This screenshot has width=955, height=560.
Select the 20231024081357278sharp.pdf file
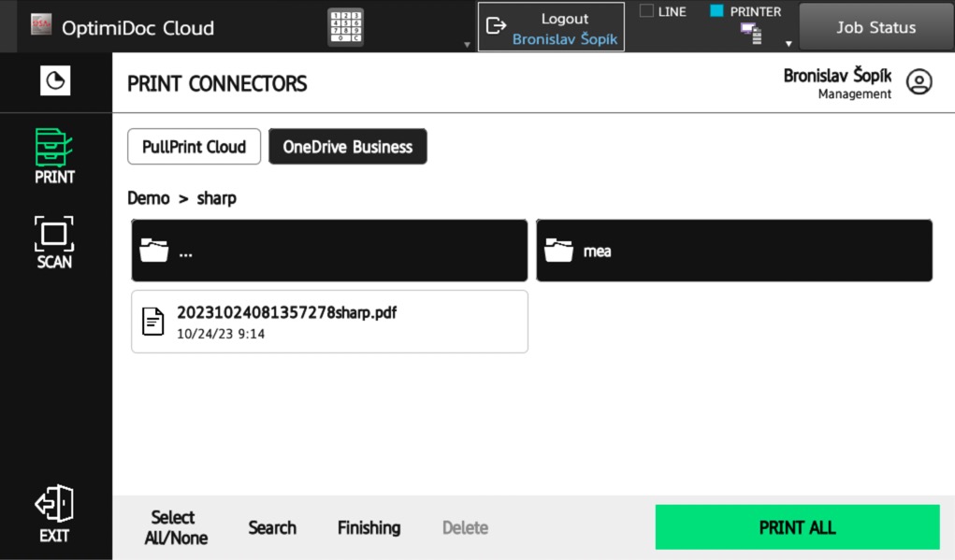point(329,322)
